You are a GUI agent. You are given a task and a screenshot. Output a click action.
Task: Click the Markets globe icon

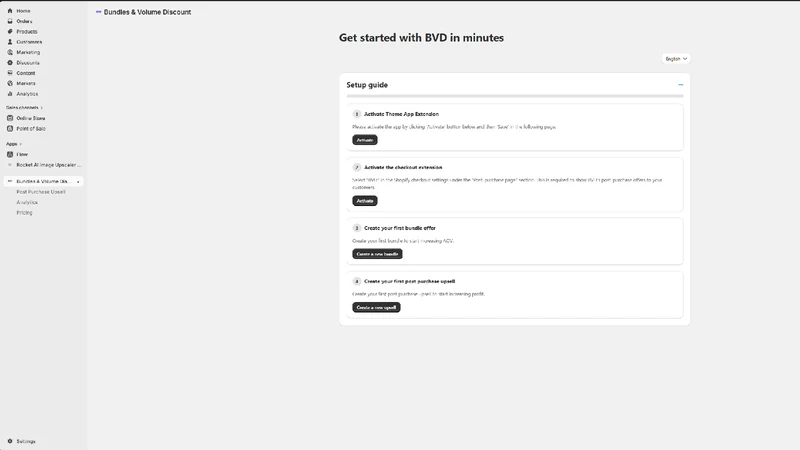coord(10,83)
